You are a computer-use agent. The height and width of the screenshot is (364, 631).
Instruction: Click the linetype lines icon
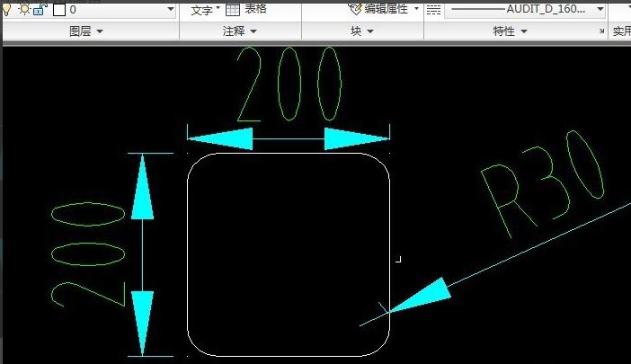[433, 10]
